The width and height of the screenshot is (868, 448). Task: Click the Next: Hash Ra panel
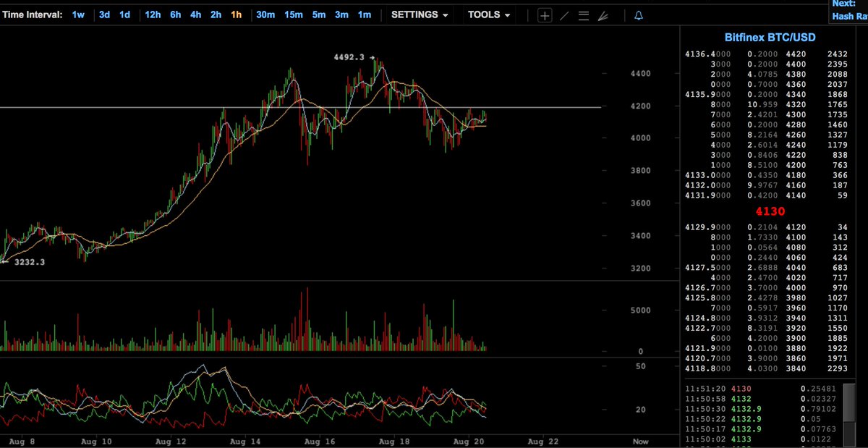point(848,10)
